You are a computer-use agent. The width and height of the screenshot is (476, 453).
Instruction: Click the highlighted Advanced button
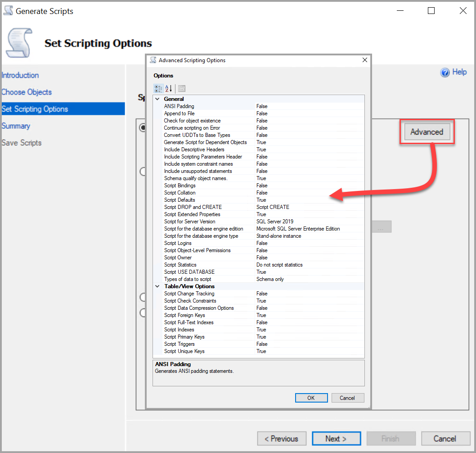(427, 131)
